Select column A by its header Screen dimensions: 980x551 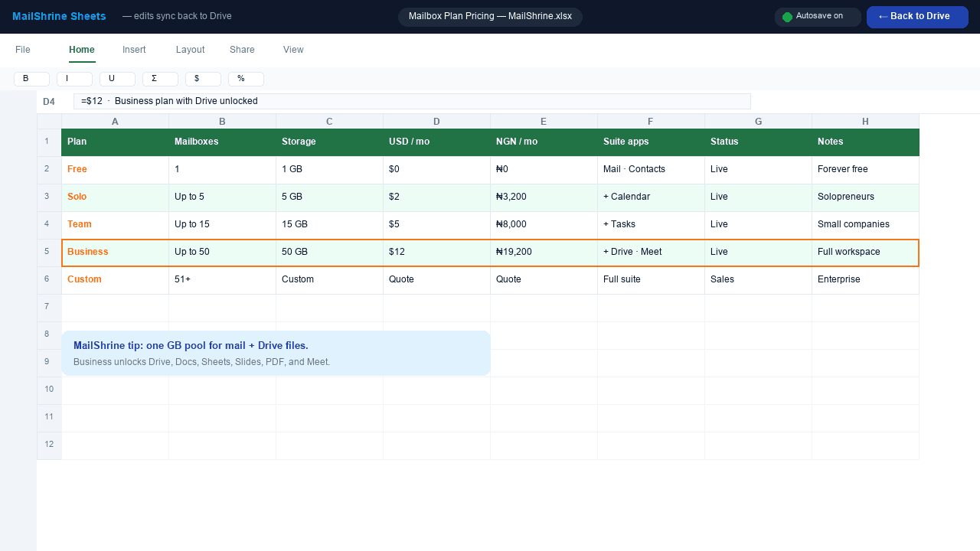tap(115, 122)
